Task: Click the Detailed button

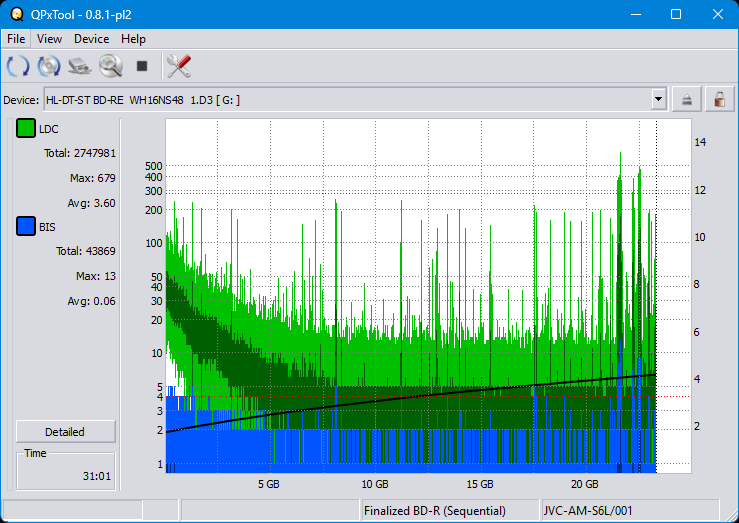Action: click(x=65, y=432)
